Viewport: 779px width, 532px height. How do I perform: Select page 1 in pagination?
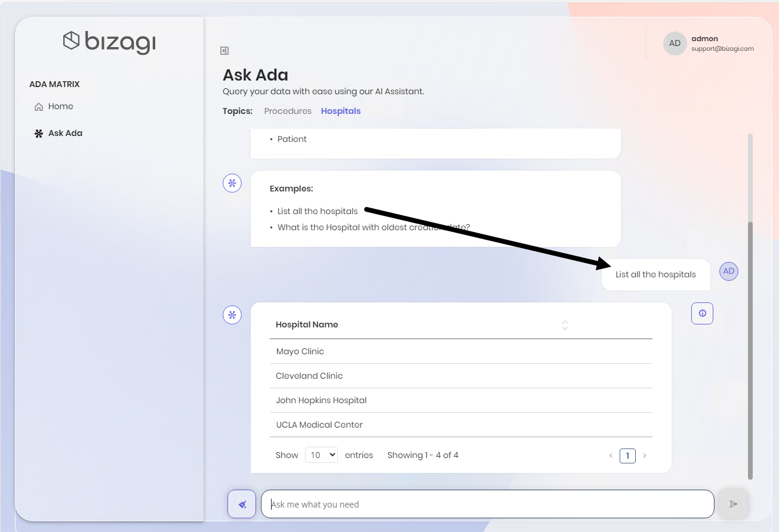coord(627,456)
